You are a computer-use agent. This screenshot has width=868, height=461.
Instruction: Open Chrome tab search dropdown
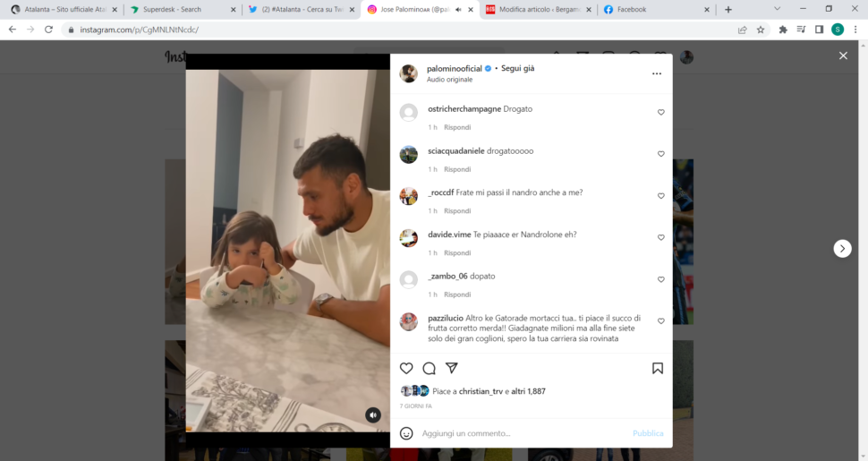pos(778,9)
